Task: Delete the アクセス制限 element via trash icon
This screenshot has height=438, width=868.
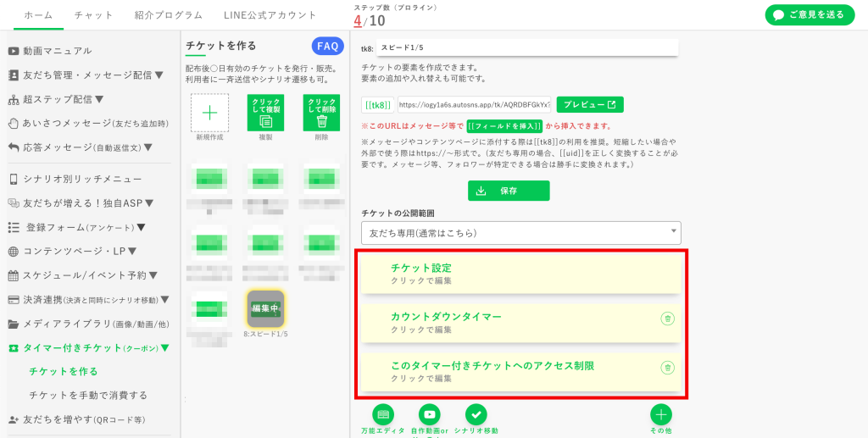Action: click(x=668, y=367)
